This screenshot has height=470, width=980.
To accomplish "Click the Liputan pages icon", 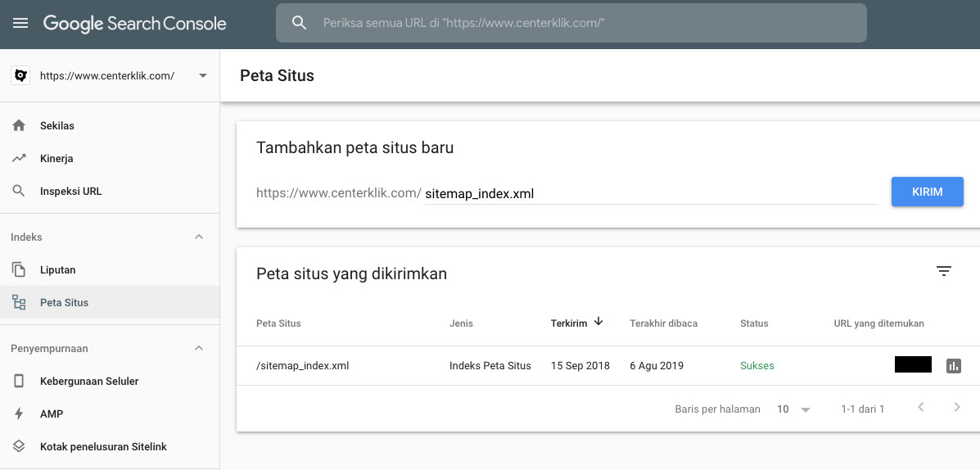I will [19, 269].
